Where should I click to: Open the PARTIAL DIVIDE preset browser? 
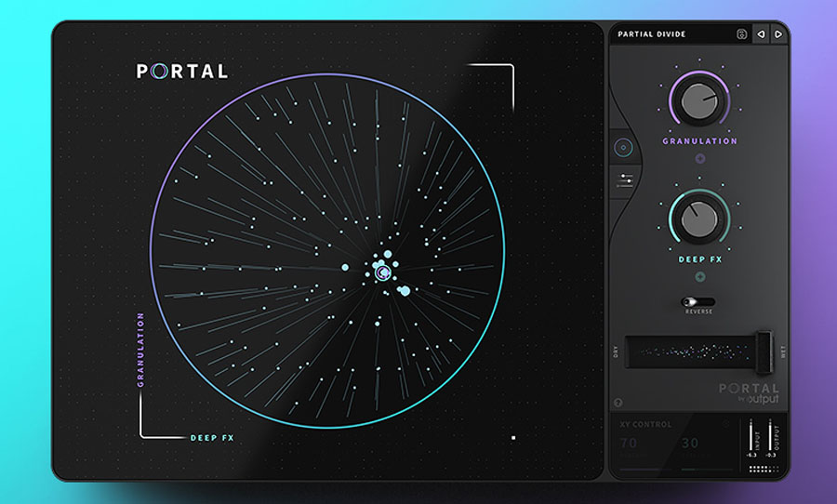(x=652, y=34)
